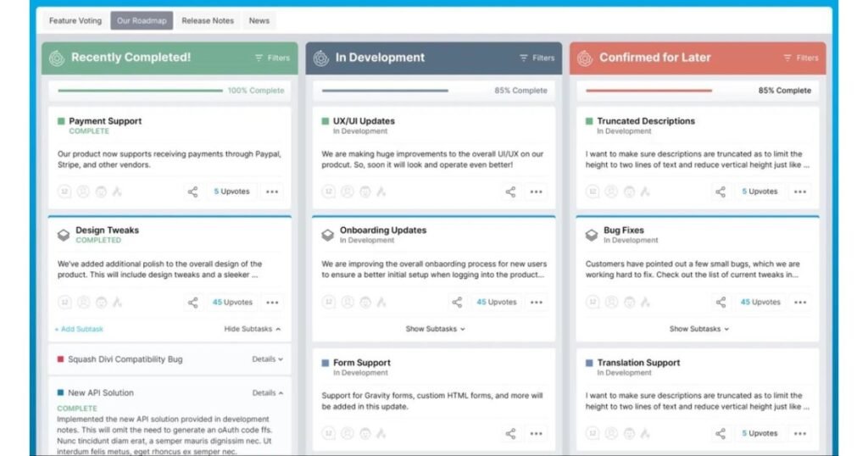Image resolution: width=868 pixels, height=456 pixels.
Task: Open more options on Truncated Descriptions card
Action: (x=800, y=192)
